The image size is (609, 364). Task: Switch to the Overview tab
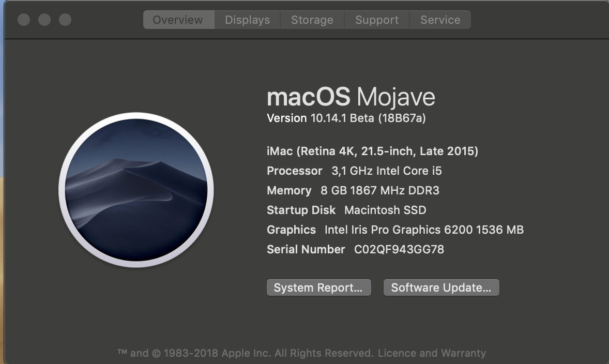[x=178, y=20]
